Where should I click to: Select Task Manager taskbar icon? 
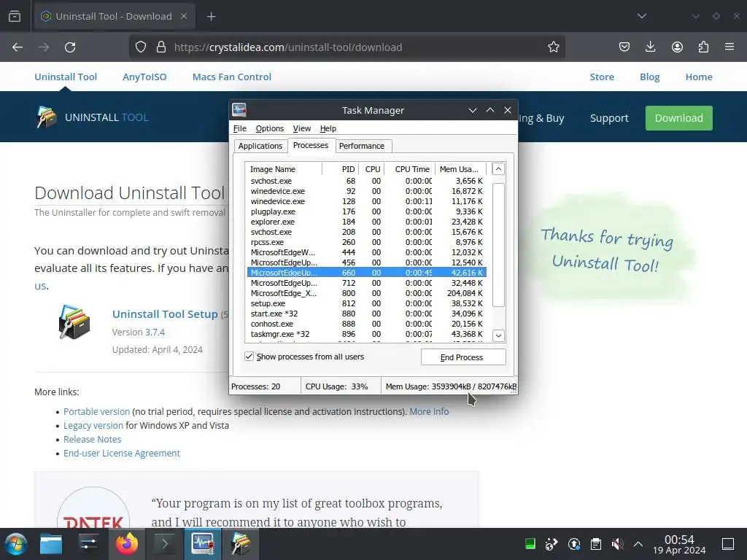[203, 544]
